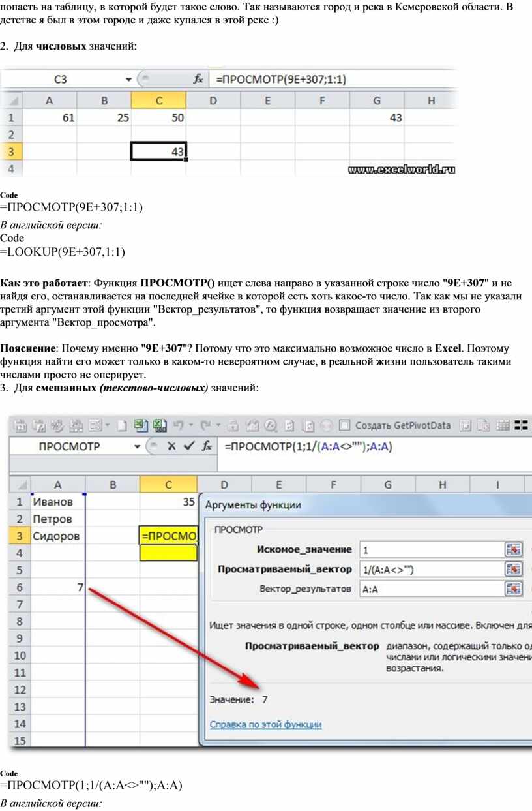Click row 2 header in top sheet
The width and height of the screenshot is (532, 811).
pos(11,134)
